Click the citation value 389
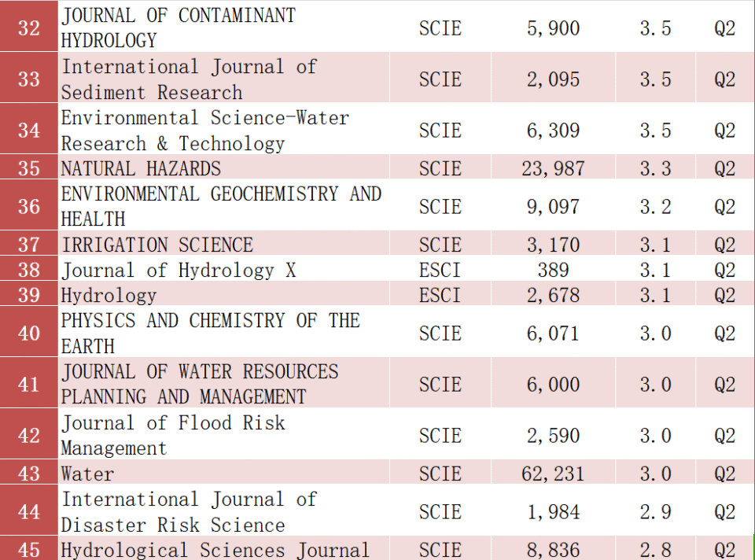Screen dimensions: 755x560 pyautogui.click(x=554, y=270)
